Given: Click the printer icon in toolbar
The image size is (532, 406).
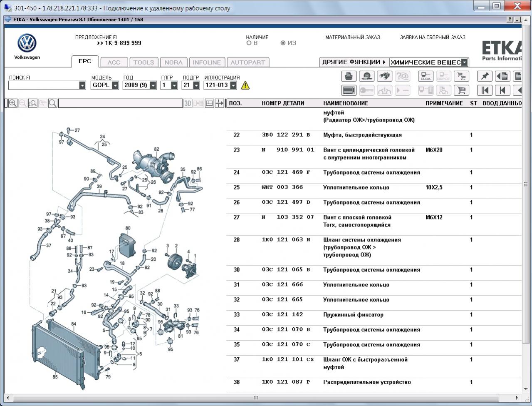Looking at the screenshot, I should [349, 76].
